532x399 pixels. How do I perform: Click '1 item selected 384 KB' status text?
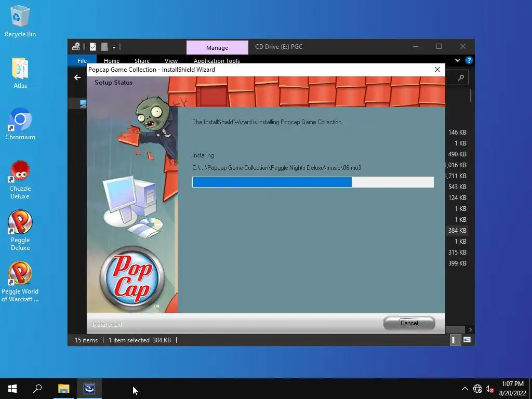(x=139, y=340)
